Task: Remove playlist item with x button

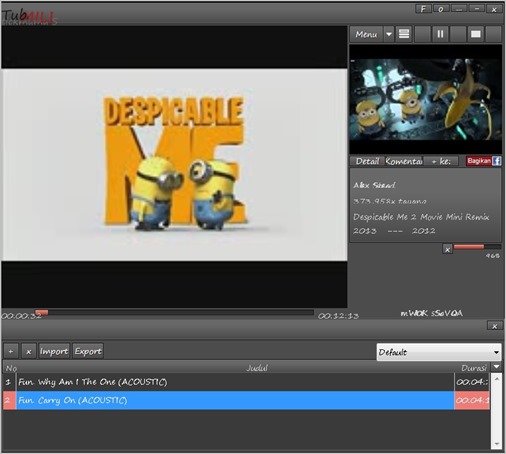Action: [29, 351]
